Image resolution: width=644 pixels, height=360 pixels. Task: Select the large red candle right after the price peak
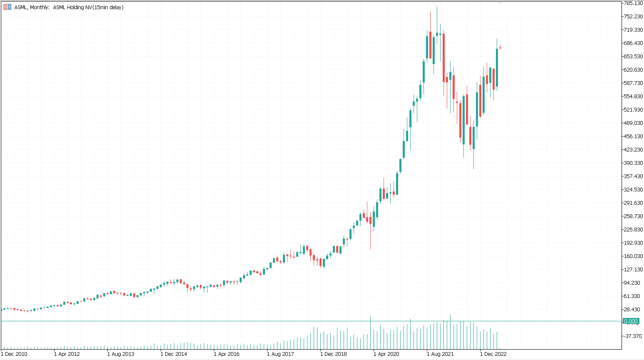pyautogui.click(x=444, y=57)
